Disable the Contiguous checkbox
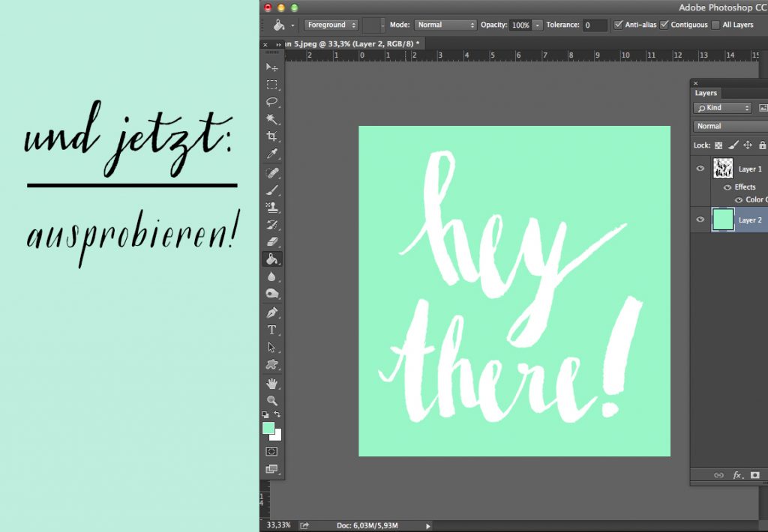This screenshot has height=532, width=768. [x=664, y=25]
